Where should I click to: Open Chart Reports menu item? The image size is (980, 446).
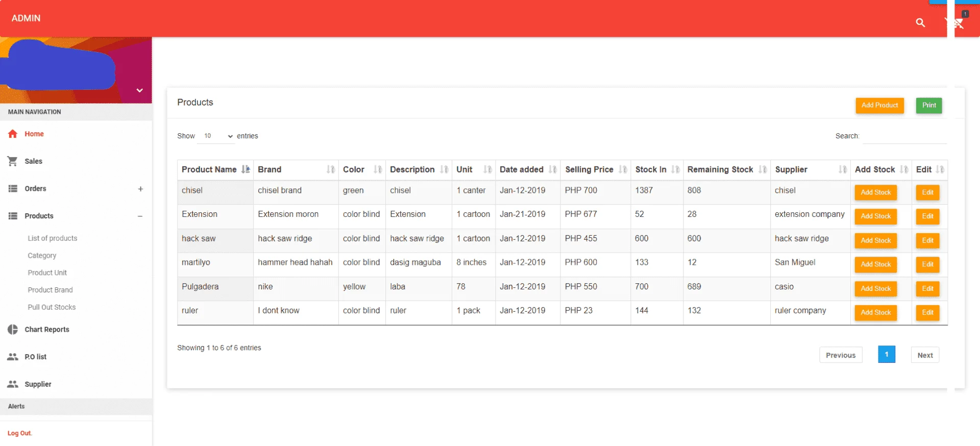[47, 330]
